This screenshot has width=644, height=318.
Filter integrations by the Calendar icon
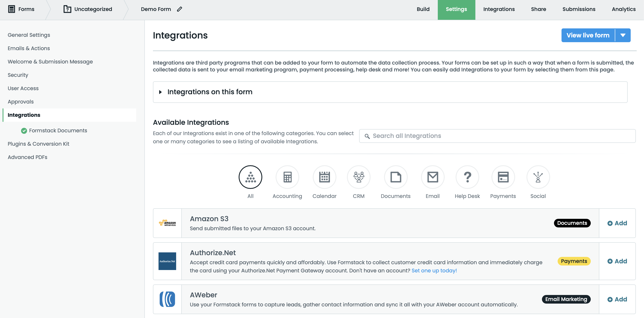[324, 177]
